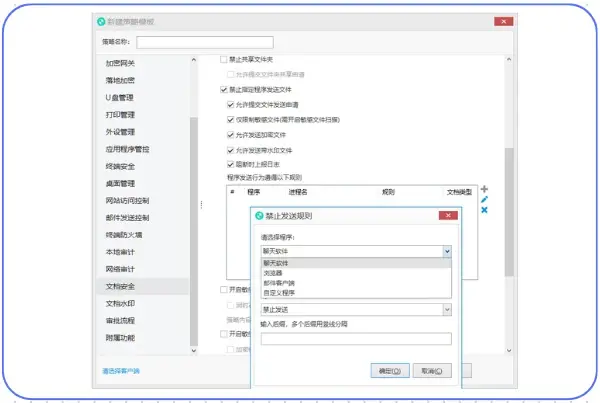Open 文档水印 in the sidebar
Image resolution: width=600 pixels, height=403 pixels.
click(120, 303)
